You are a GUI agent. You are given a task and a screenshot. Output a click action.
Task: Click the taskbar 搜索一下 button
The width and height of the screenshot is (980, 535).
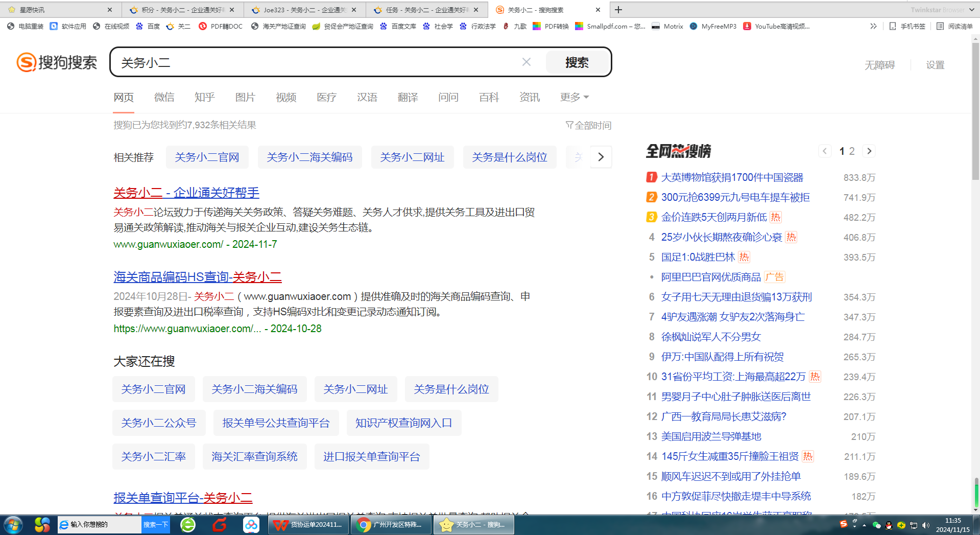(156, 525)
